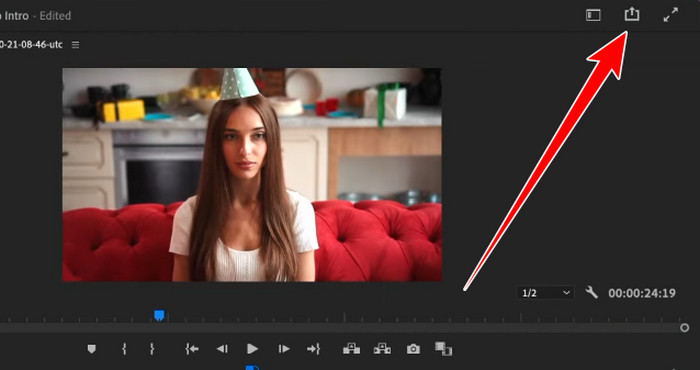The height and width of the screenshot is (370, 700).
Task: Click the Quick Export share icon
Action: (632, 15)
